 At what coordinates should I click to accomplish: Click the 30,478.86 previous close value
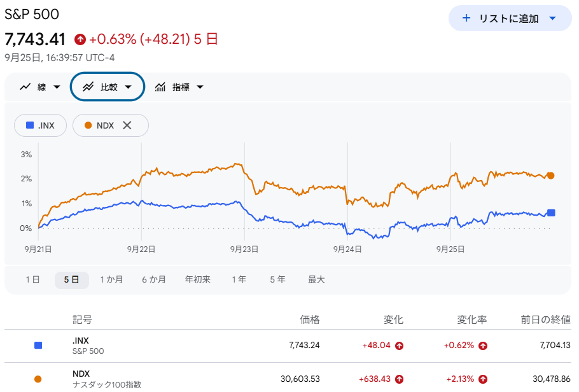pyautogui.click(x=552, y=379)
